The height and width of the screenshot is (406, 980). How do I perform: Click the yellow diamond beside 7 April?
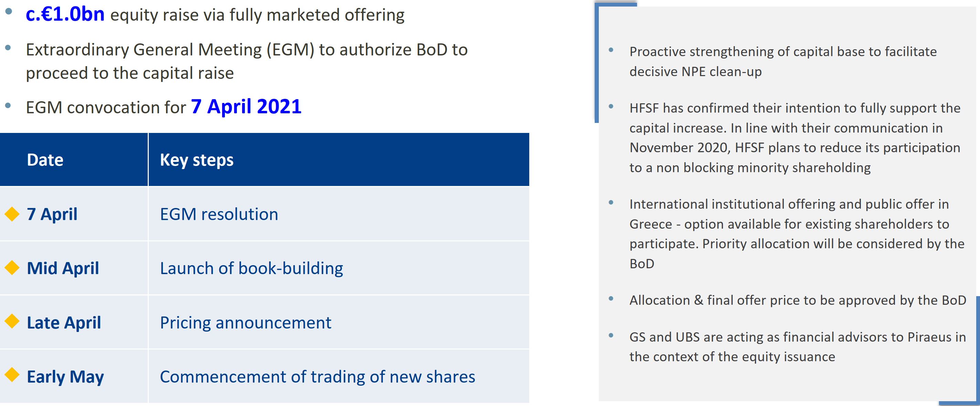coord(12,214)
